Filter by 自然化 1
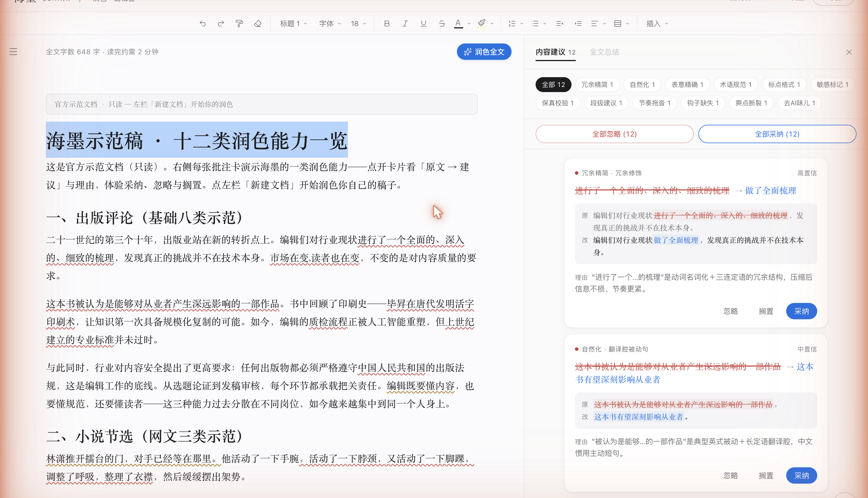Screen dimensions: 868x498 [x=642, y=84]
